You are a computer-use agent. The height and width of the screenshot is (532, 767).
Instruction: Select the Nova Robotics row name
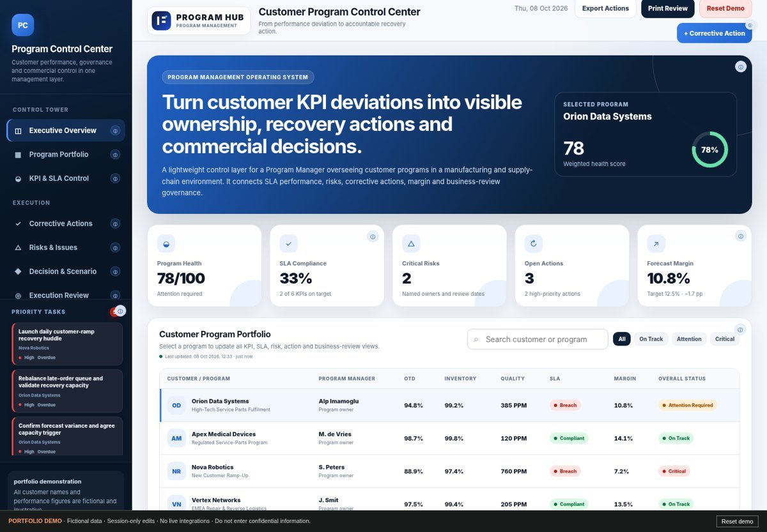(x=212, y=467)
